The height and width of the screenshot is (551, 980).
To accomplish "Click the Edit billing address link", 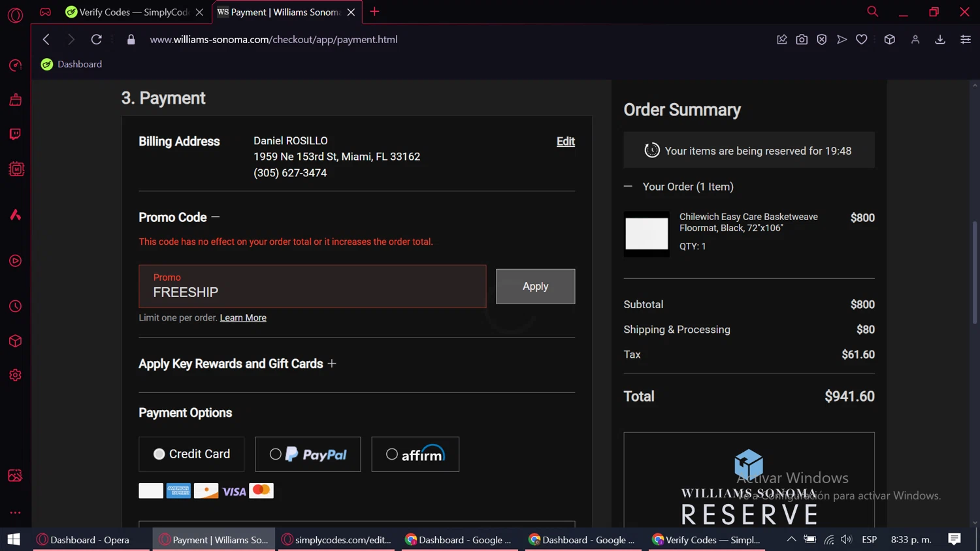I will point(566,142).
